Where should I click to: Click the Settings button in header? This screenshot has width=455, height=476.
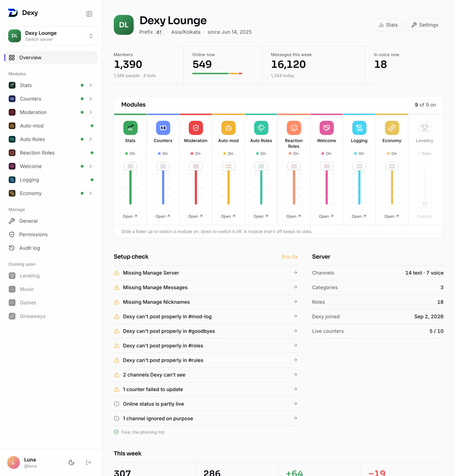[425, 25]
